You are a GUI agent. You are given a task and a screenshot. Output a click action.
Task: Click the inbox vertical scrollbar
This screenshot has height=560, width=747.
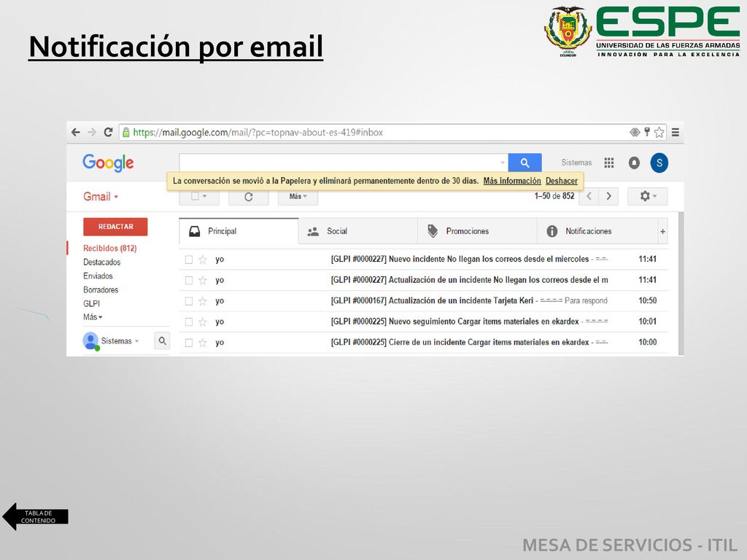point(681,284)
